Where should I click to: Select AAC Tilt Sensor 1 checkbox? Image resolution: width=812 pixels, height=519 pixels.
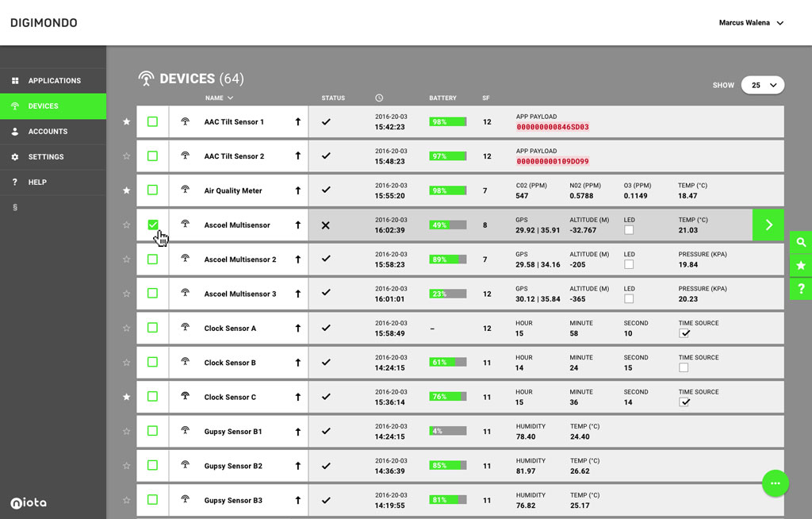tap(152, 122)
